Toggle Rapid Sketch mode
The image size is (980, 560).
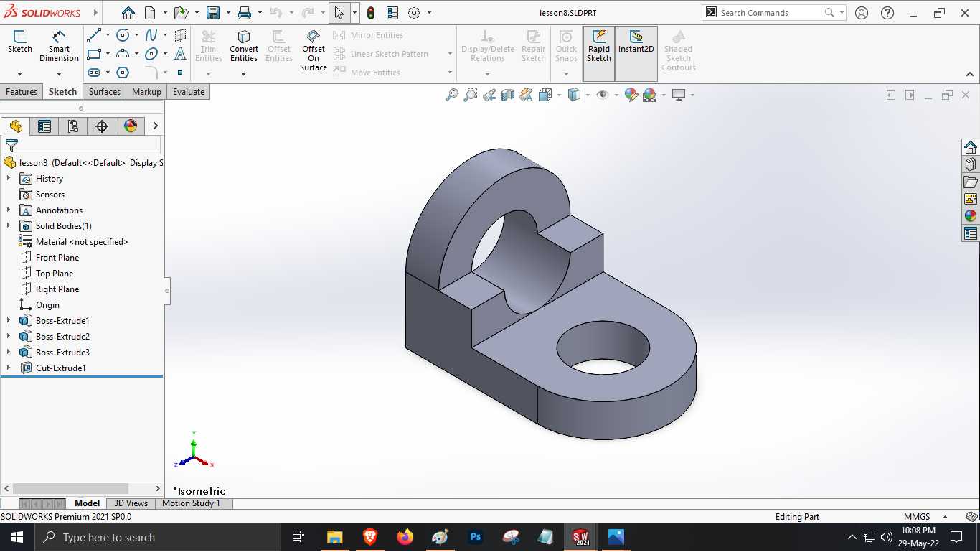click(x=599, y=53)
